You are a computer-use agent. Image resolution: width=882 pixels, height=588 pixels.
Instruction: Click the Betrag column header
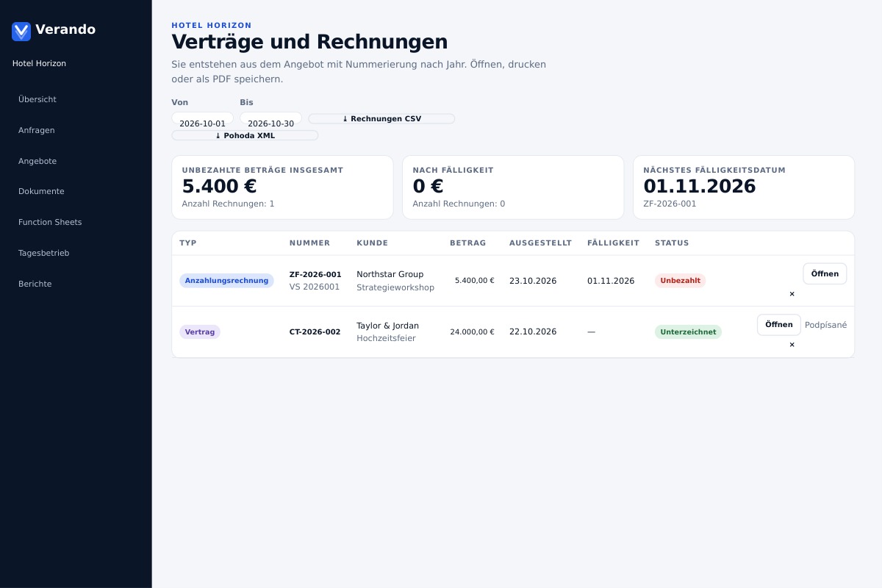468,243
